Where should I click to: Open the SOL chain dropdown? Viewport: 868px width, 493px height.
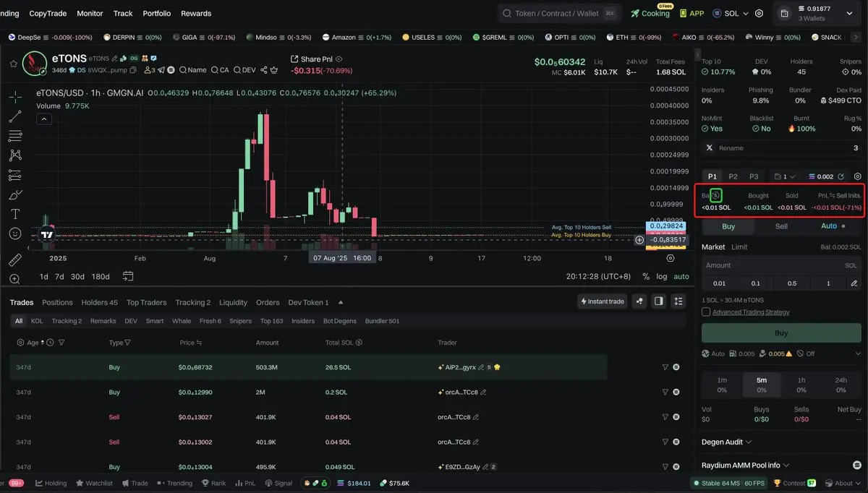[x=730, y=13]
